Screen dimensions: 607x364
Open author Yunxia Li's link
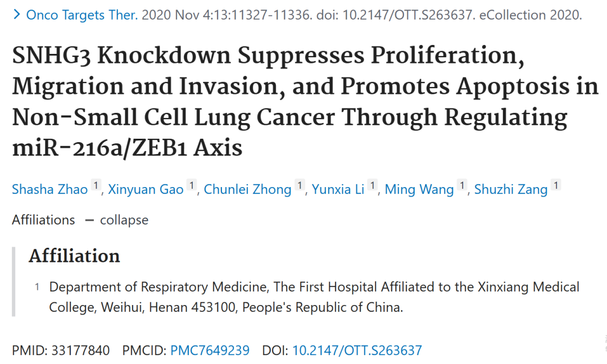(x=338, y=189)
